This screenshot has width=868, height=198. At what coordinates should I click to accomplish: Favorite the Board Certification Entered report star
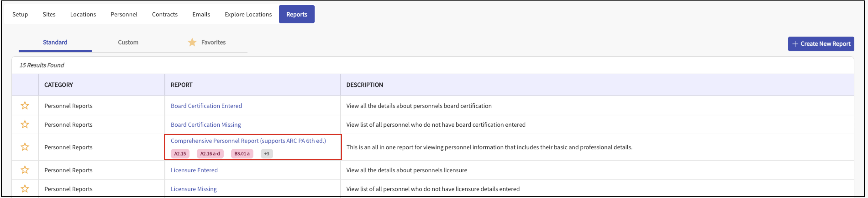25,106
